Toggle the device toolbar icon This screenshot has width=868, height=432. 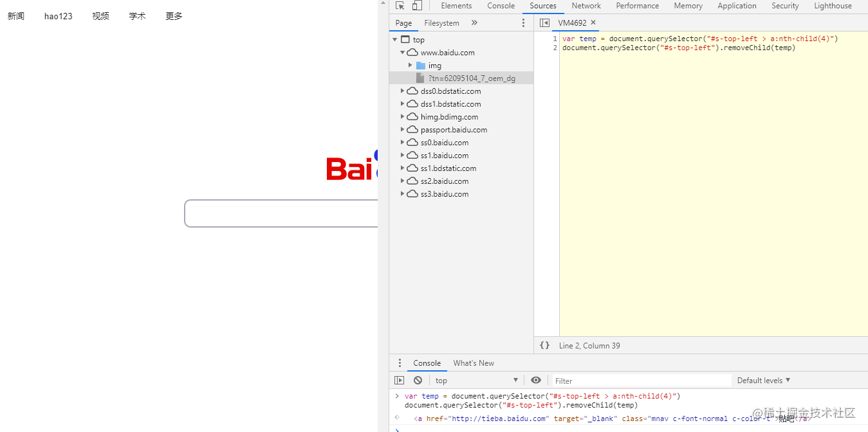(x=417, y=6)
